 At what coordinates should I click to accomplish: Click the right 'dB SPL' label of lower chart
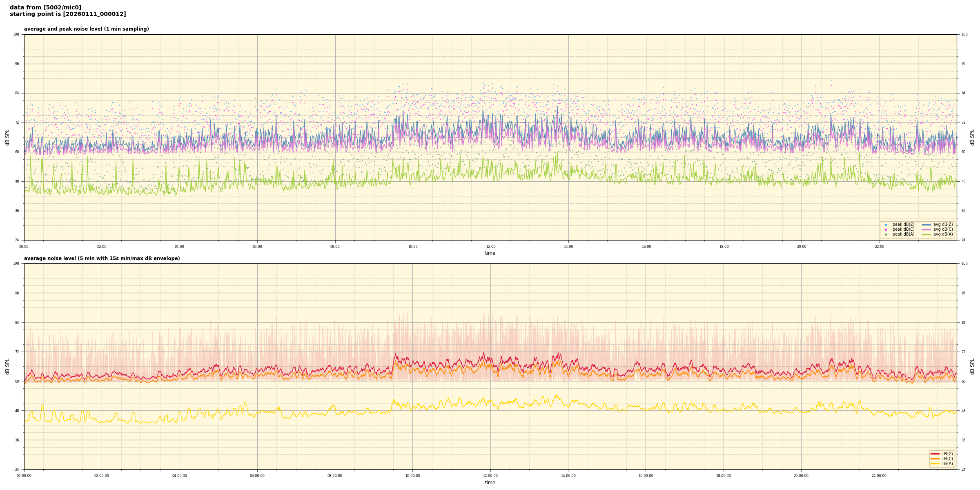(972, 366)
